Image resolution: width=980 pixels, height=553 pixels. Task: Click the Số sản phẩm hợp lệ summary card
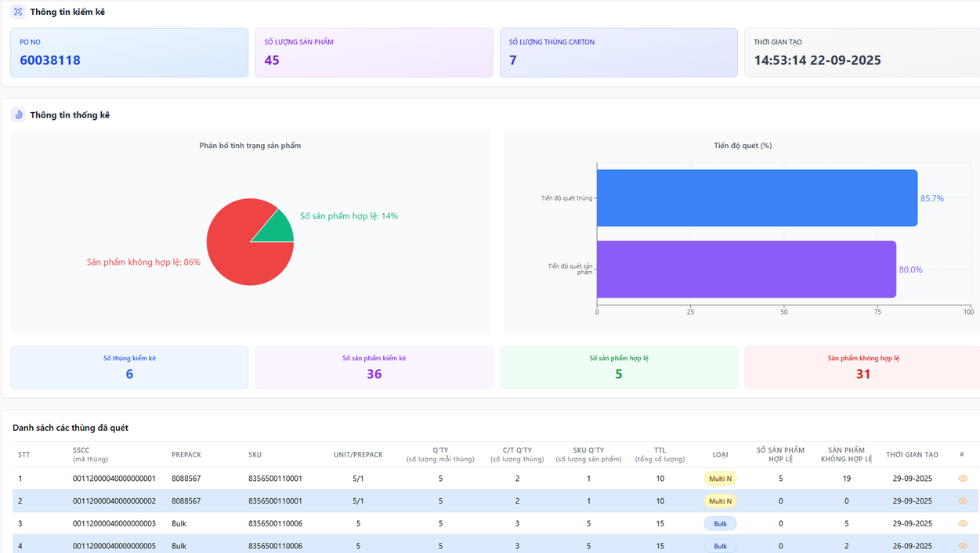618,367
